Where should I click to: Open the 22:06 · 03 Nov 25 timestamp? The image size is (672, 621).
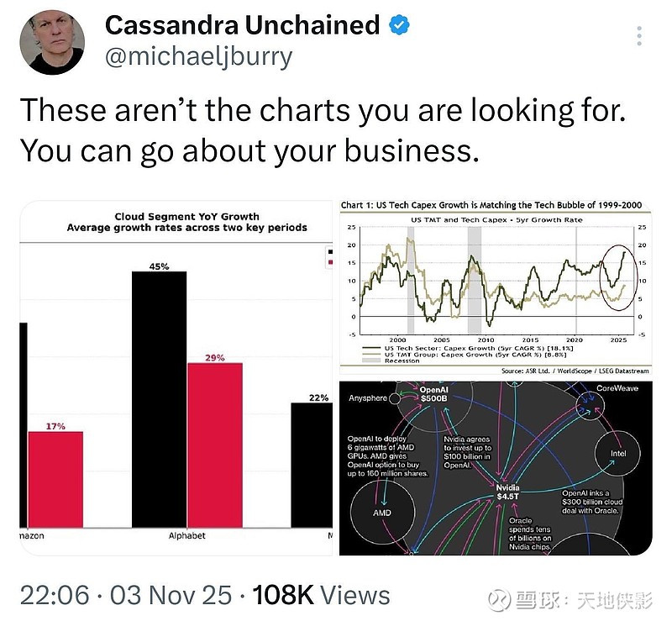tap(125, 595)
